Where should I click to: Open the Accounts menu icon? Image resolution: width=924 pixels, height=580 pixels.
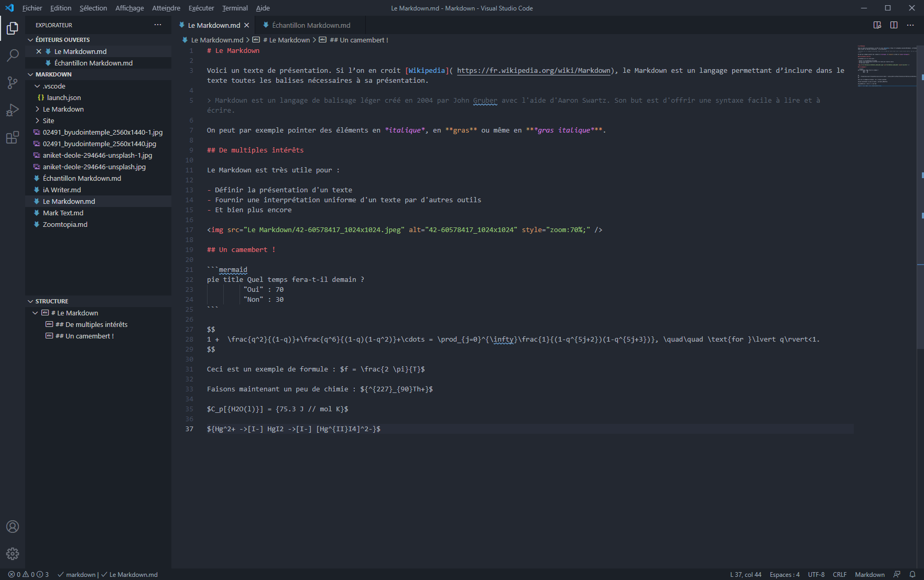(x=13, y=527)
